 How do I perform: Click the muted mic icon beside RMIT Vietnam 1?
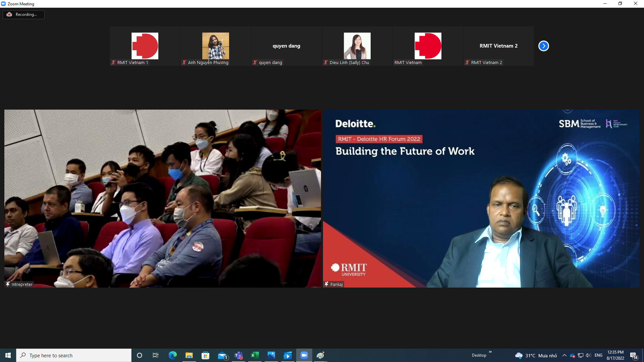point(113,62)
